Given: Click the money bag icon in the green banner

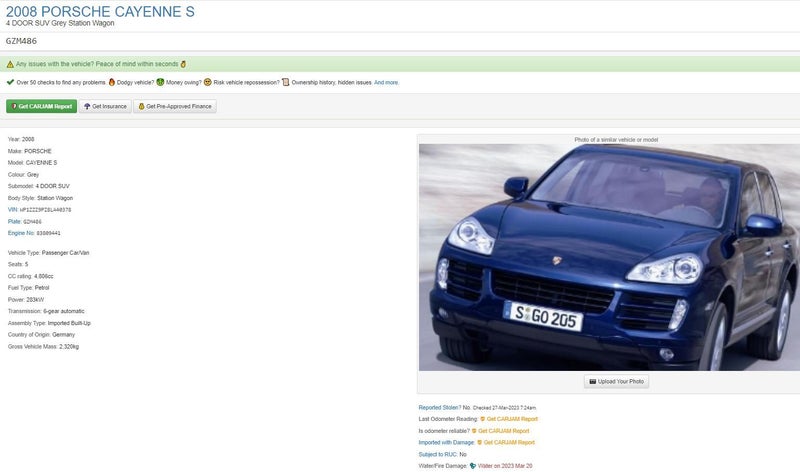Looking at the screenshot, I should (x=183, y=64).
